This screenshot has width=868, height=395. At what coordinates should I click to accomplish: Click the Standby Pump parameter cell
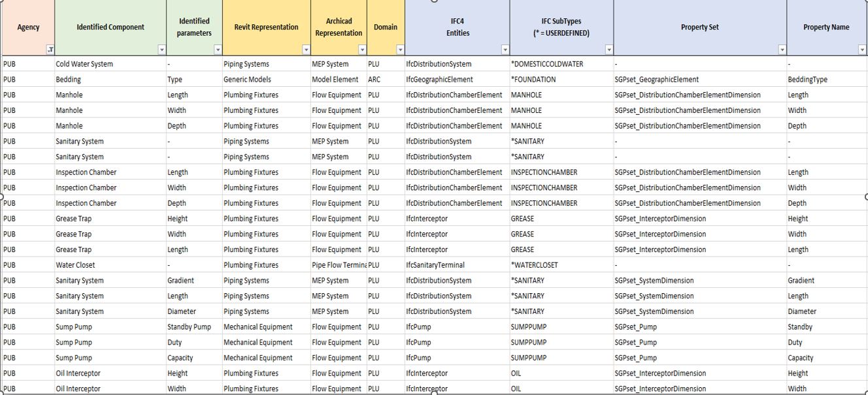189,327
